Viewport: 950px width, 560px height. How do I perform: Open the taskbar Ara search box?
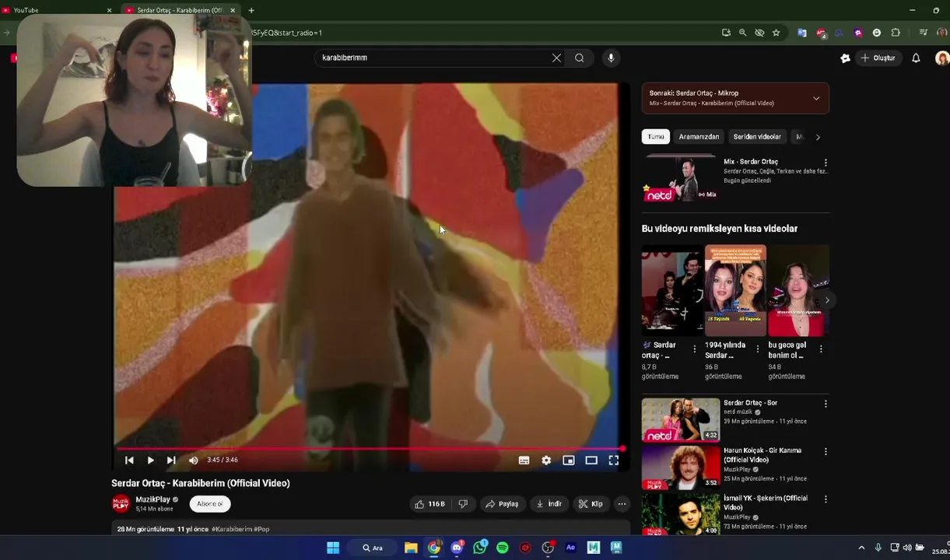point(373,548)
